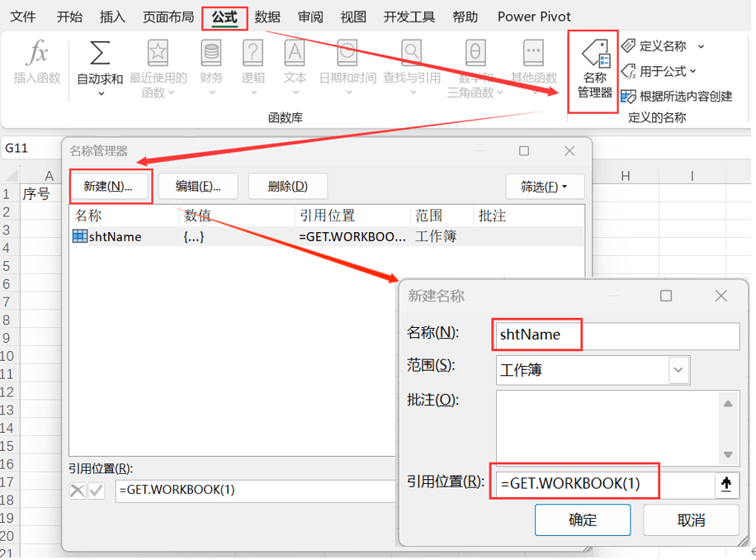
Task: Click the Name Box showing G11
Action: (30, 149)
